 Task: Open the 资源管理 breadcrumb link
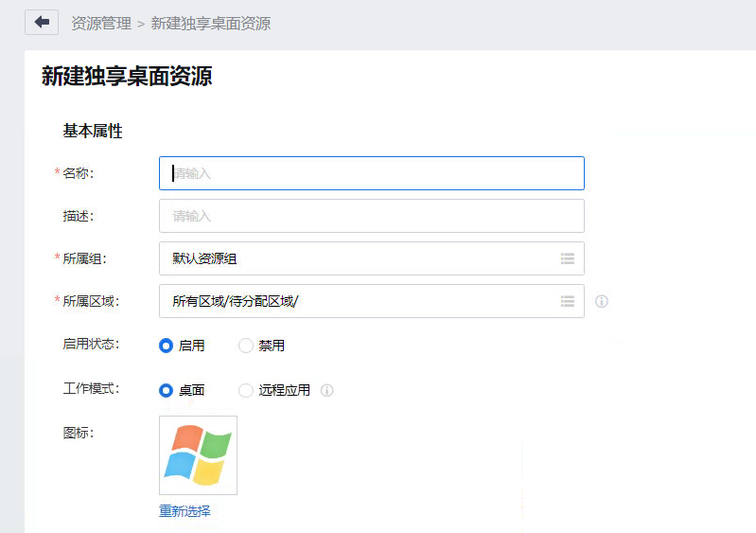[101, 24]
